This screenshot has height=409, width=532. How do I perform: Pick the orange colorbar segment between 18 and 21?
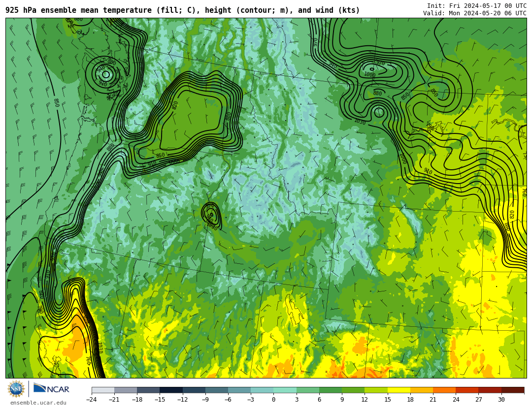pyautogui.click(x=422, y=390)
